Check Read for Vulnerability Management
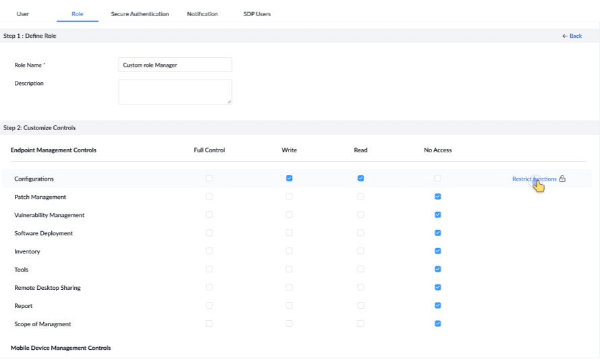Screen dimensions: 600x364 (x=361, y=215)
